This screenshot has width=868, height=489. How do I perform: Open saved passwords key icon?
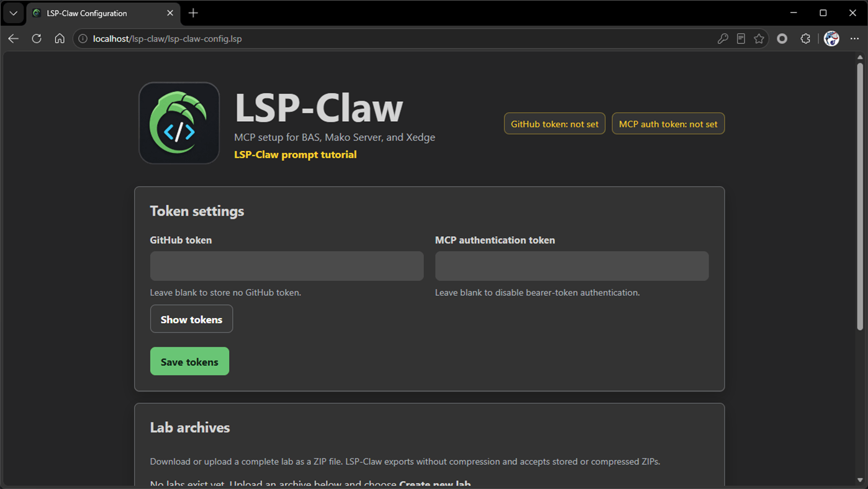point(723,39)
